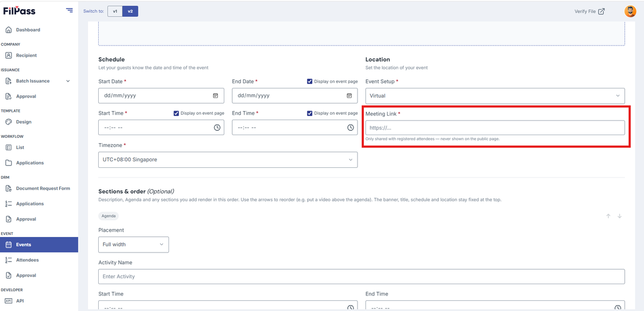Click the Verify File external link icon

tap(602, 11)
